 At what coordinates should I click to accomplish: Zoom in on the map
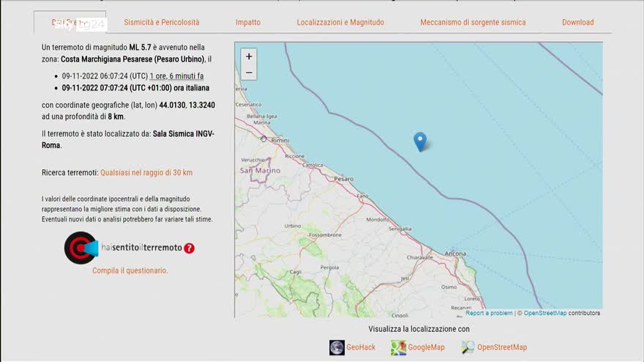coord(249,56)
